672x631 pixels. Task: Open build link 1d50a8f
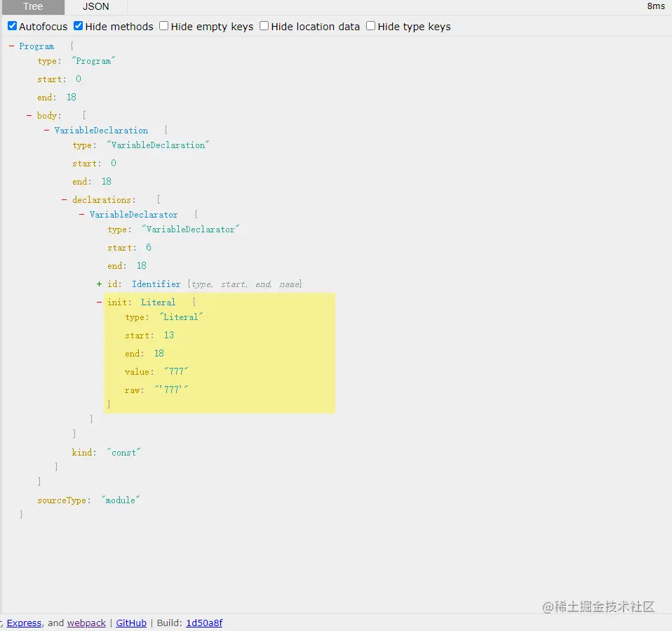[x=204, y=623]
